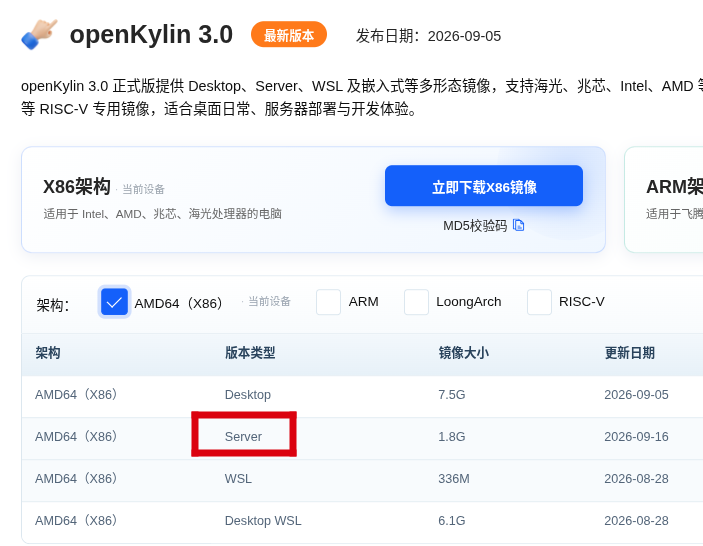The height and width of the screenshot is (546, 703).
Task: Click the 1.8G image size
Action: (451, 437)
